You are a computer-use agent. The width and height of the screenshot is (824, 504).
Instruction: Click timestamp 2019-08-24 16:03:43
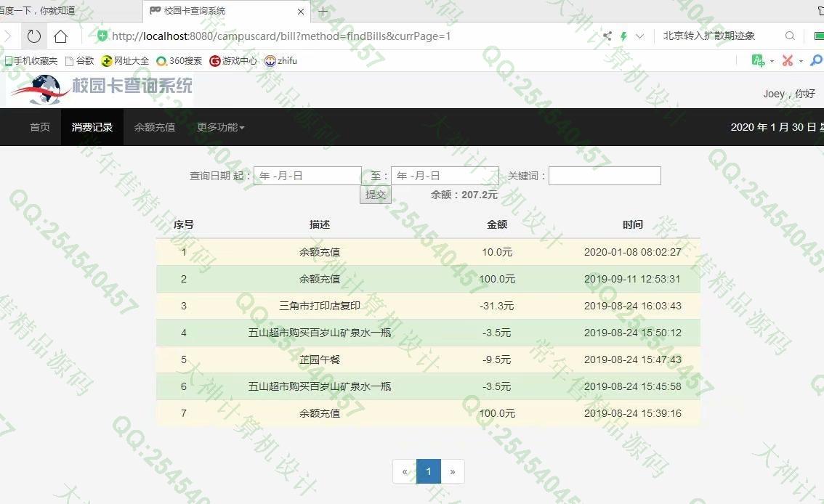633,306
